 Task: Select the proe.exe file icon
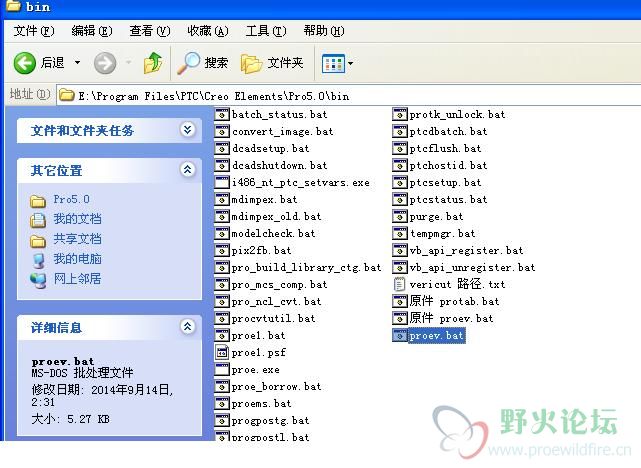[x=222, y=369]
